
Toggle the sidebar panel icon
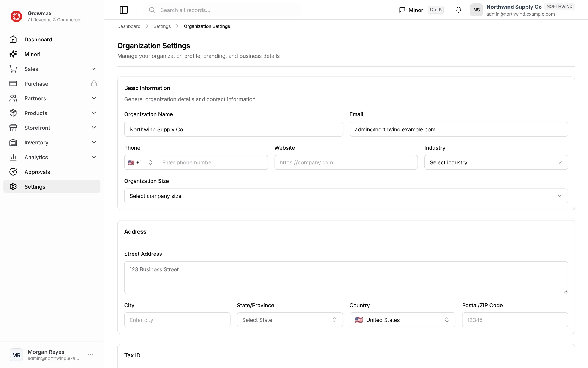(x=124, y=10)
